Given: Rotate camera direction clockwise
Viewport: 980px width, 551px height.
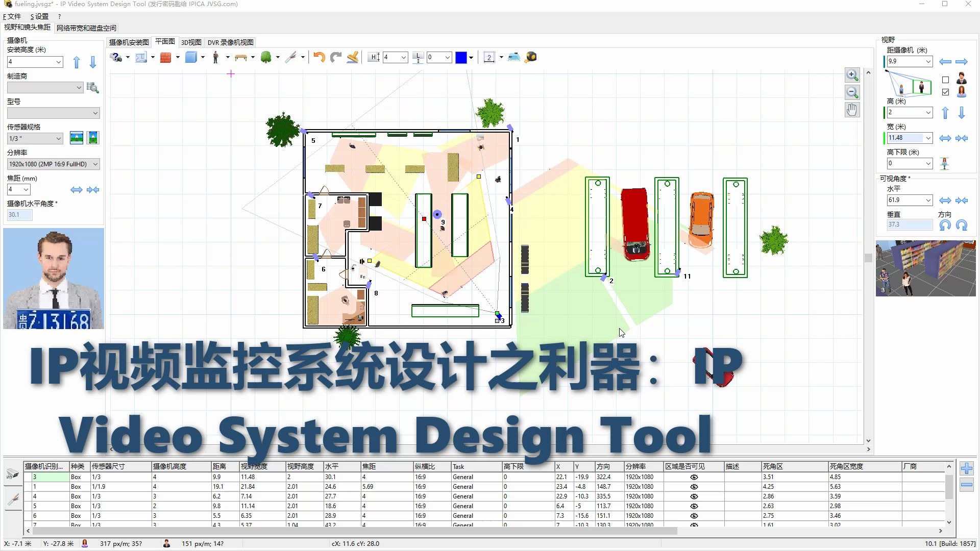Looking at the screenshot, I should coord(962,225).
